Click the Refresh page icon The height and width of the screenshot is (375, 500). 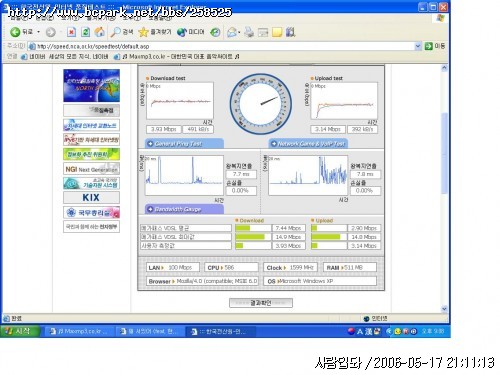(x=85, y=32)
